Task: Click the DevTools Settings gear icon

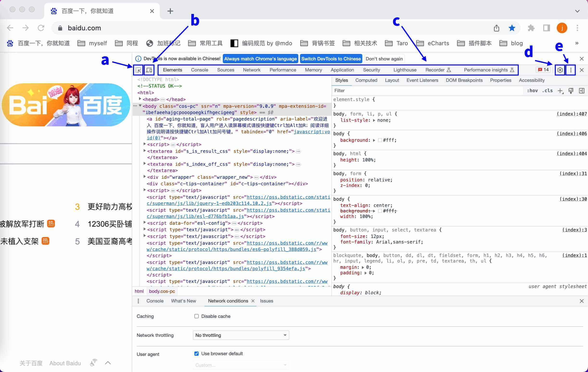Action: [x=560, y=70]
